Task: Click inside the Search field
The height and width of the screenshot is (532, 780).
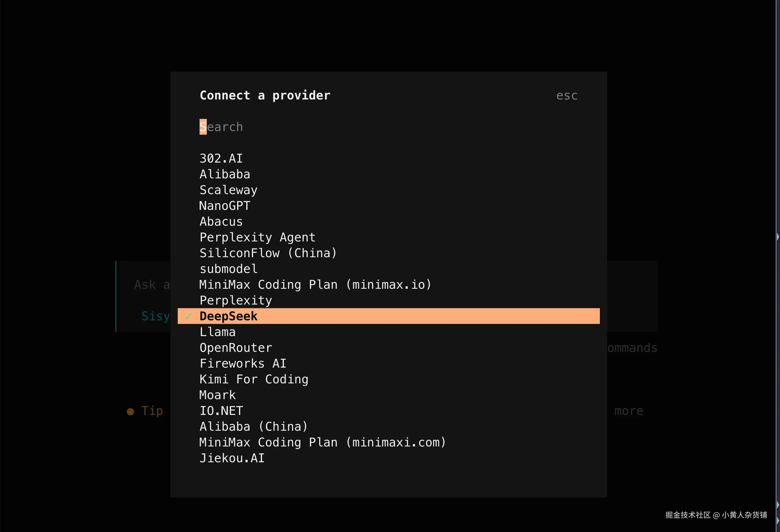Action: tap(221, 126)
